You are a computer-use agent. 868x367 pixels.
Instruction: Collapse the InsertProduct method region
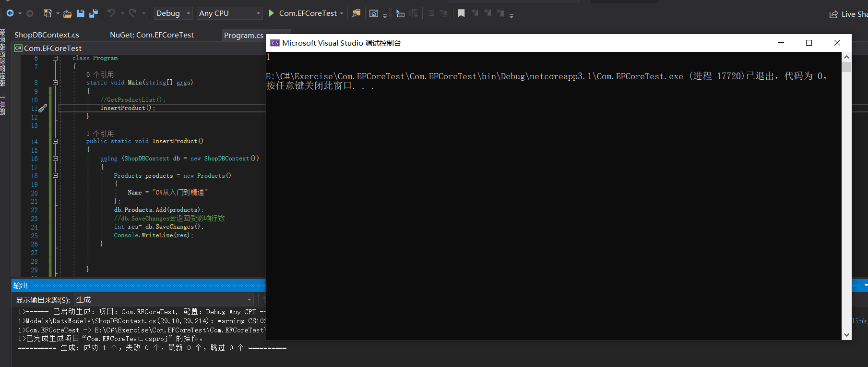55,141
